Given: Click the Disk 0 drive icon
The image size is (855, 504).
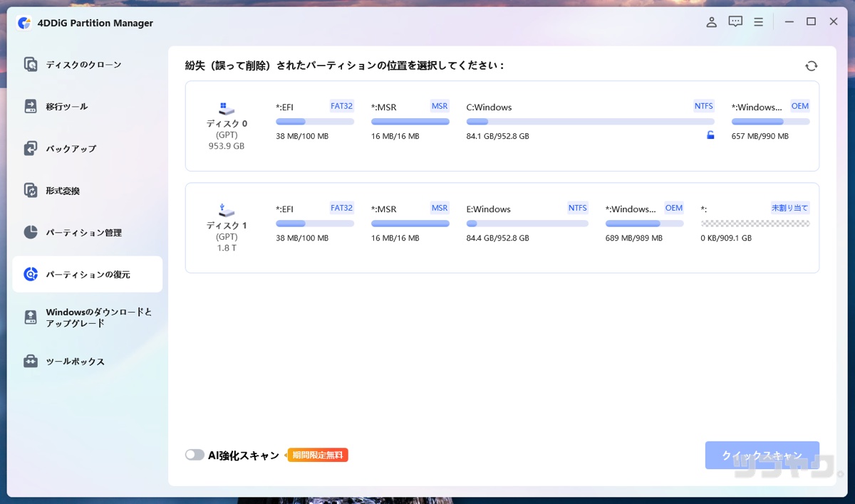Looking at the screenshot, I should pos(227,109).
